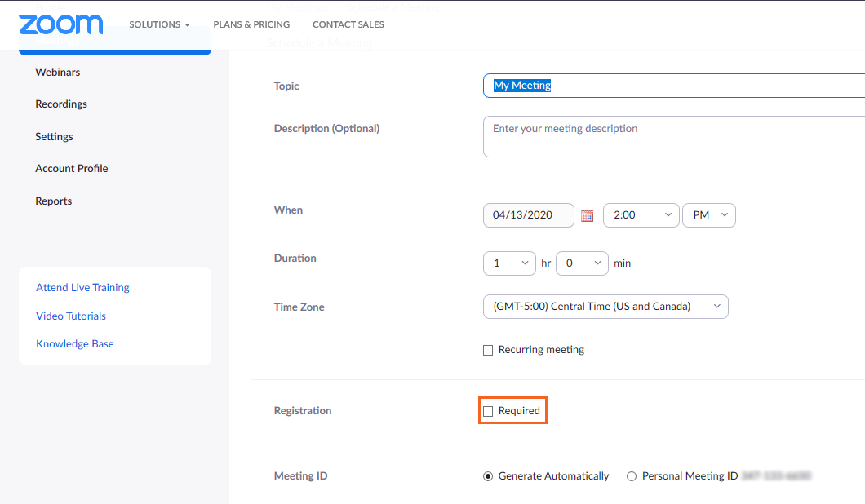Click the Zoom logo
The width and height of the screenshot is (865, 504).
tap(60, 24)
